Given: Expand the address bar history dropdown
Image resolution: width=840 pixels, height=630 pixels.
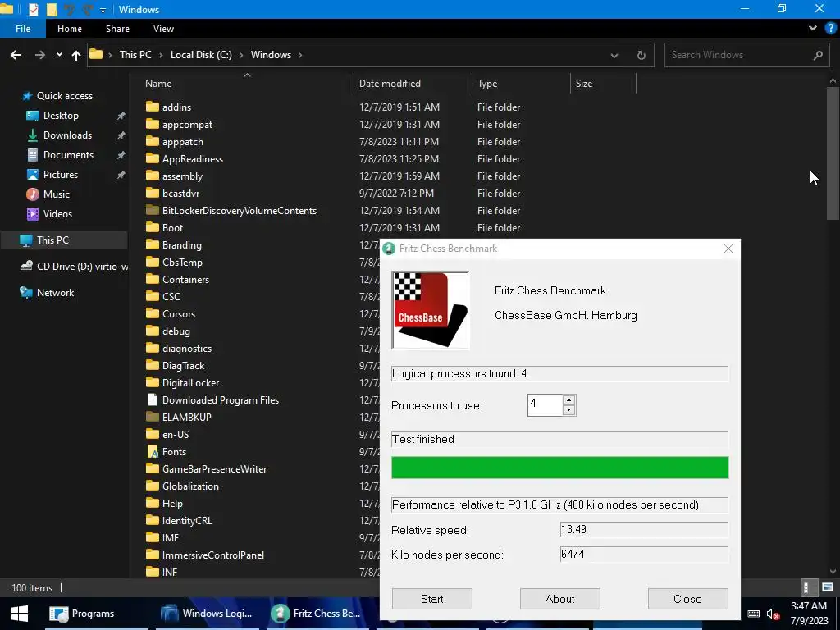Looking at the screenshot, I should click(614, 55).
